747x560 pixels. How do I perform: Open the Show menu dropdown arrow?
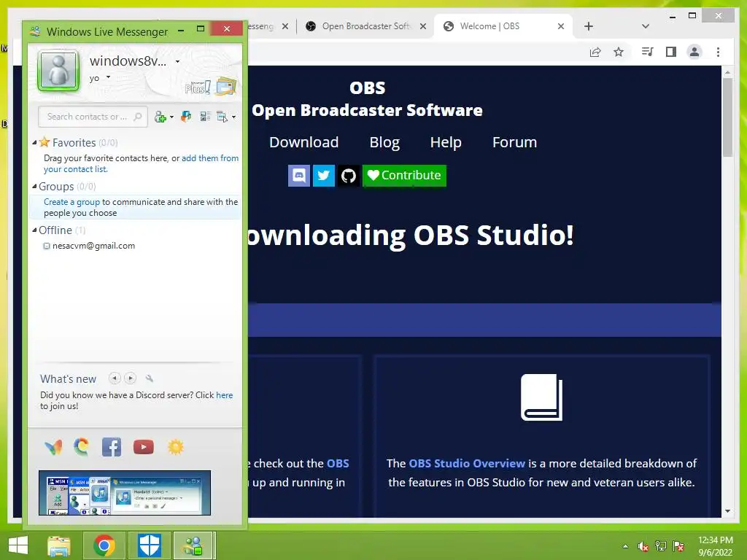click(233, 117)
